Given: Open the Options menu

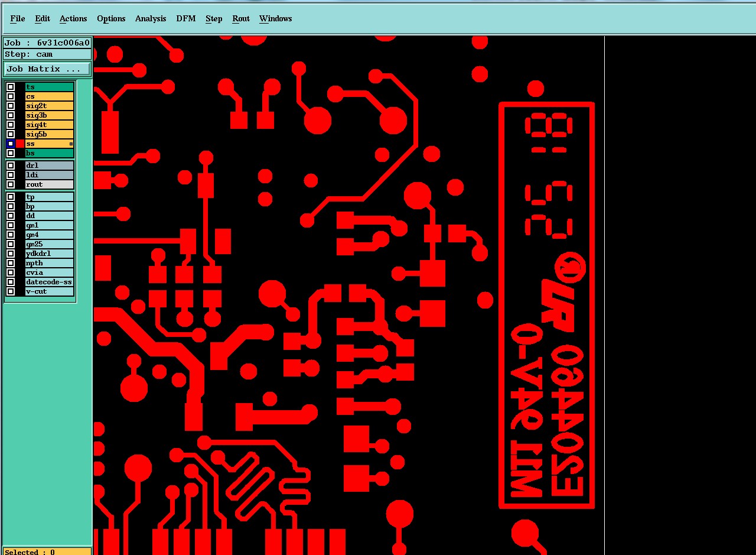Looking at the screenshot, I should [x=111, y=18].
